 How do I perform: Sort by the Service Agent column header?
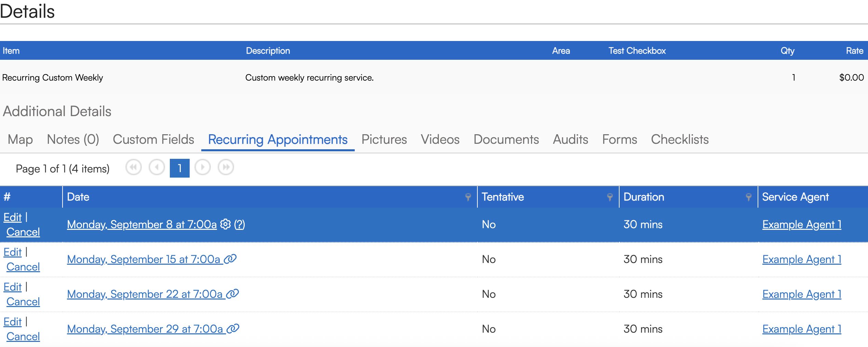coord(795,197)
